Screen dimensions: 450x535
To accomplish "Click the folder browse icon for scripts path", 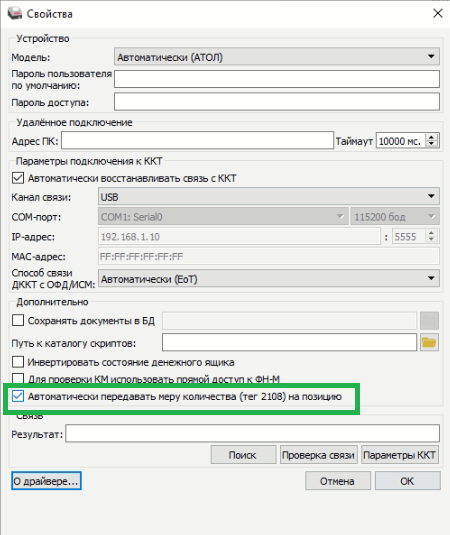I will click(x=429, y=342).
